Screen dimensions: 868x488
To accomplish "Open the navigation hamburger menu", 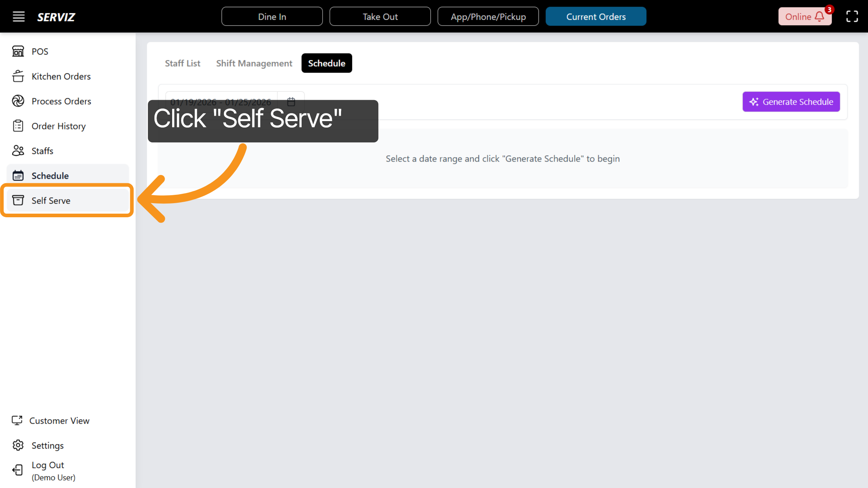I will pos(18,16).
